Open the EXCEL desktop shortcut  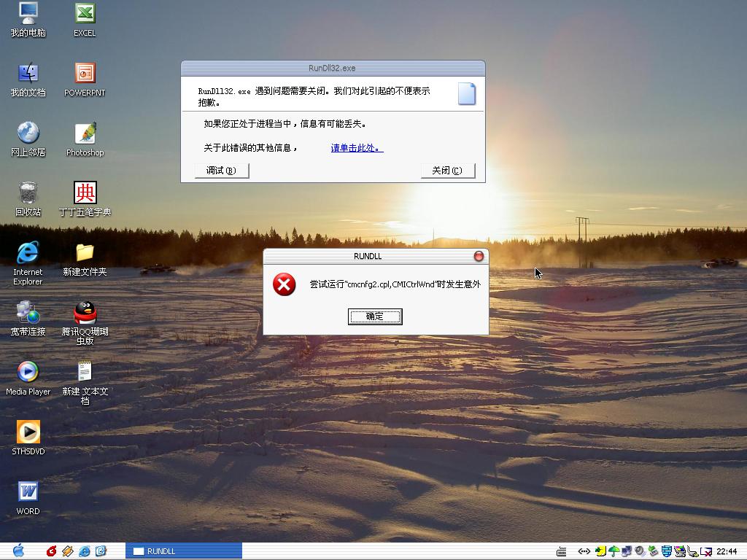click(x=85, y=20)
